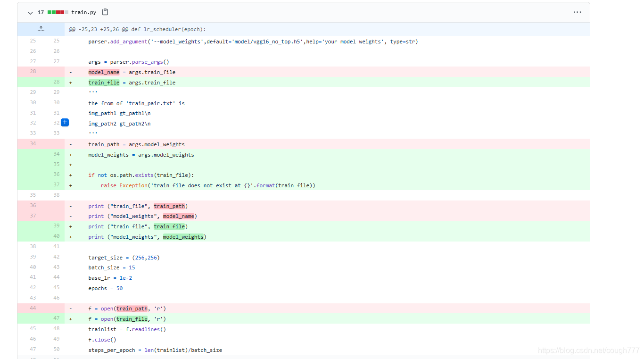Click the train.py file name

[x=84, y=12]
